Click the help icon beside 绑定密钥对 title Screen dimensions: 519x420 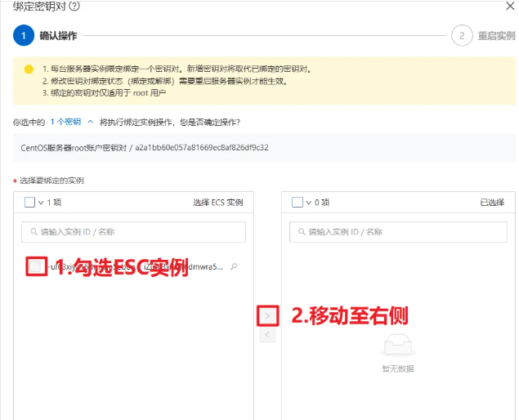(x=75, y=6)
